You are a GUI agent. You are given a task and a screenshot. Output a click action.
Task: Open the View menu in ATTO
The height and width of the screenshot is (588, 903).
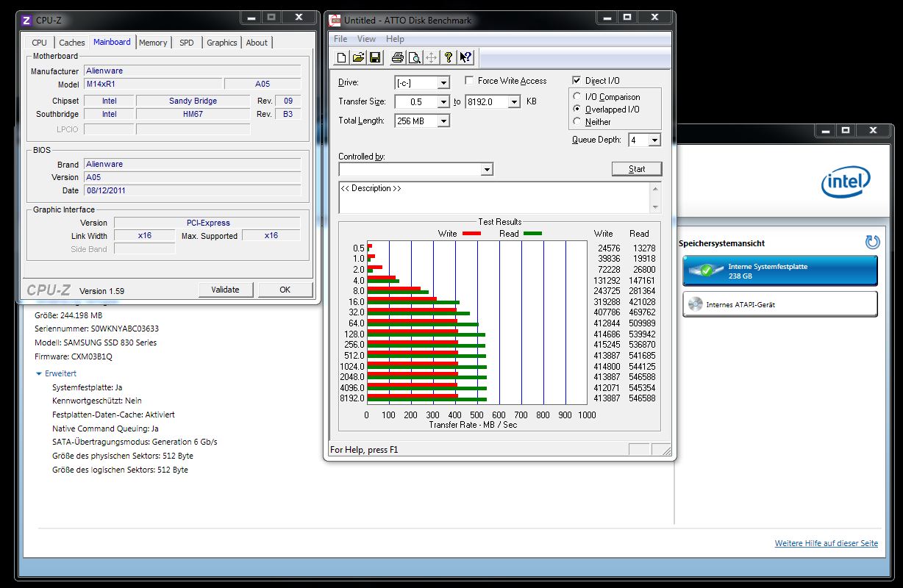click(x=366, y=39)
